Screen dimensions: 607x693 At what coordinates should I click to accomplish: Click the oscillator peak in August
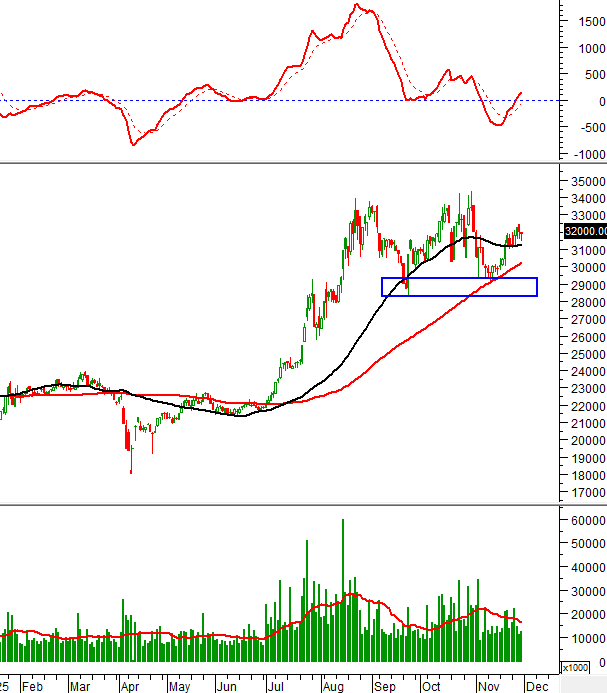[358, 6]
